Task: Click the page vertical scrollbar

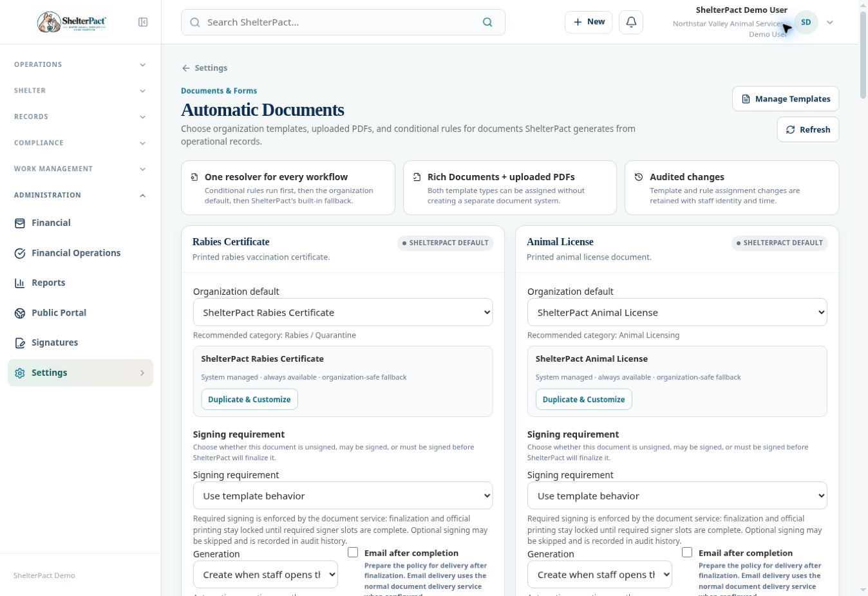Action: pos(863,55)
